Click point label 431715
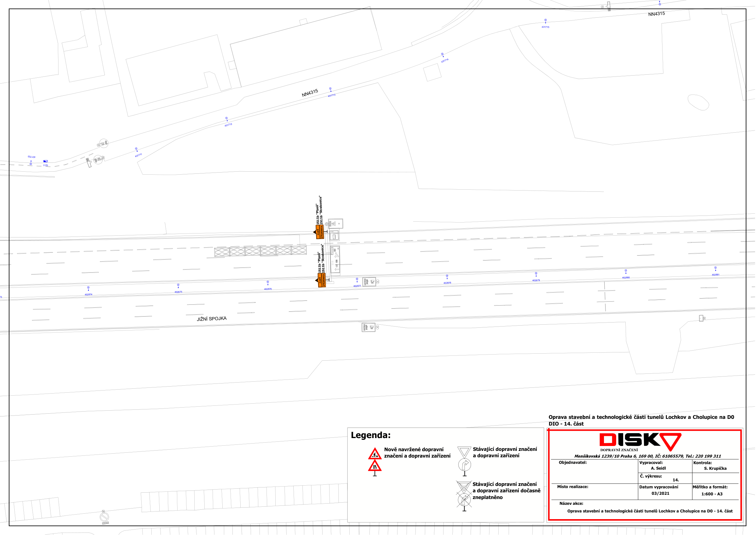This screenshot has width=756, height=535. coord(545,27)
